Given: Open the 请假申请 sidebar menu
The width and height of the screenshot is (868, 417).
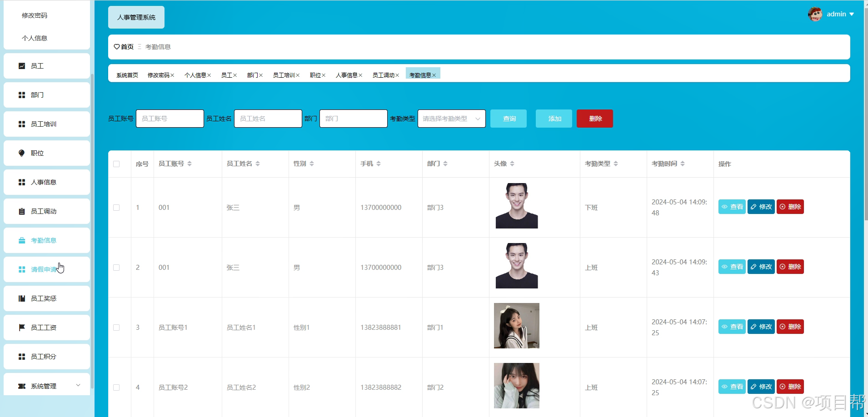Looking at the screenshot, I should [x=47, y=269].
